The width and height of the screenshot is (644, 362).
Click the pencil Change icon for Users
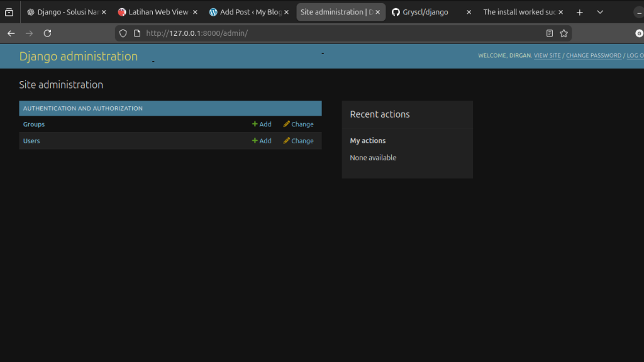point(287,141)
